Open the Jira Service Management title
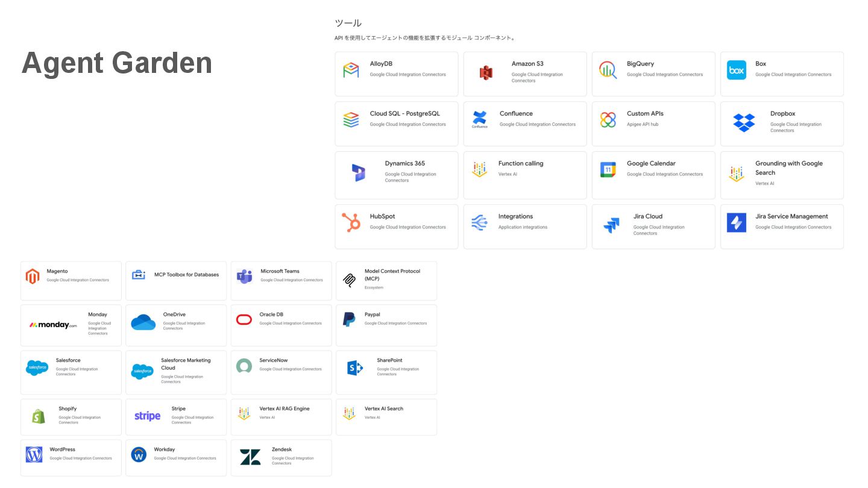The width and height of the screenshot is (868, 488). (x=791, y=216)
